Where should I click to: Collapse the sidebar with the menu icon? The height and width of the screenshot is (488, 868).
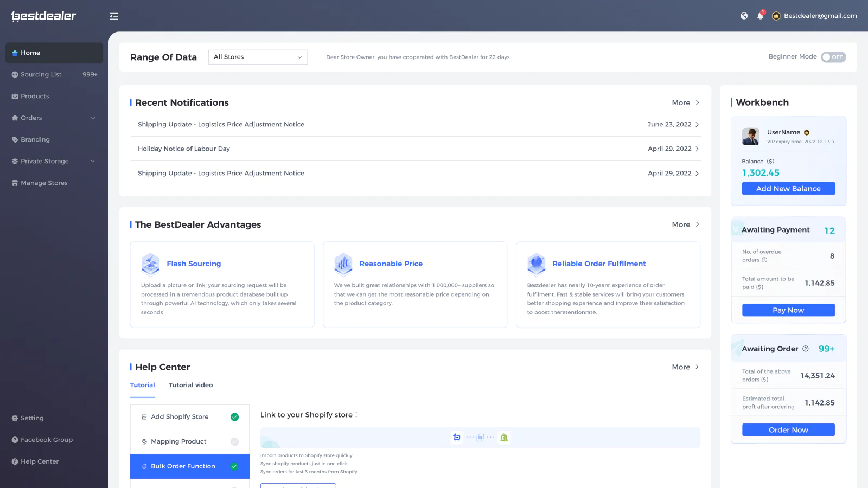[x=114, y=16]
